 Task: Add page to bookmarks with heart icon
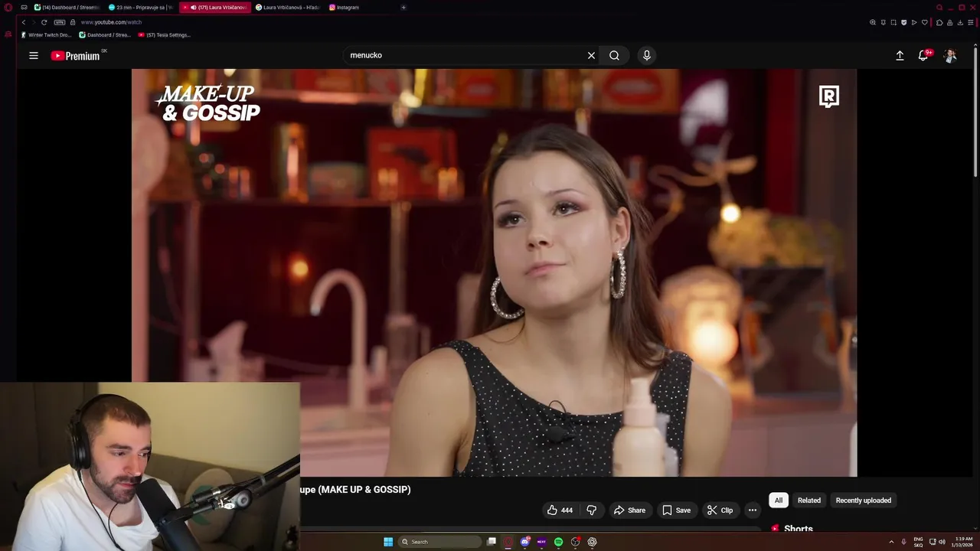924,22
